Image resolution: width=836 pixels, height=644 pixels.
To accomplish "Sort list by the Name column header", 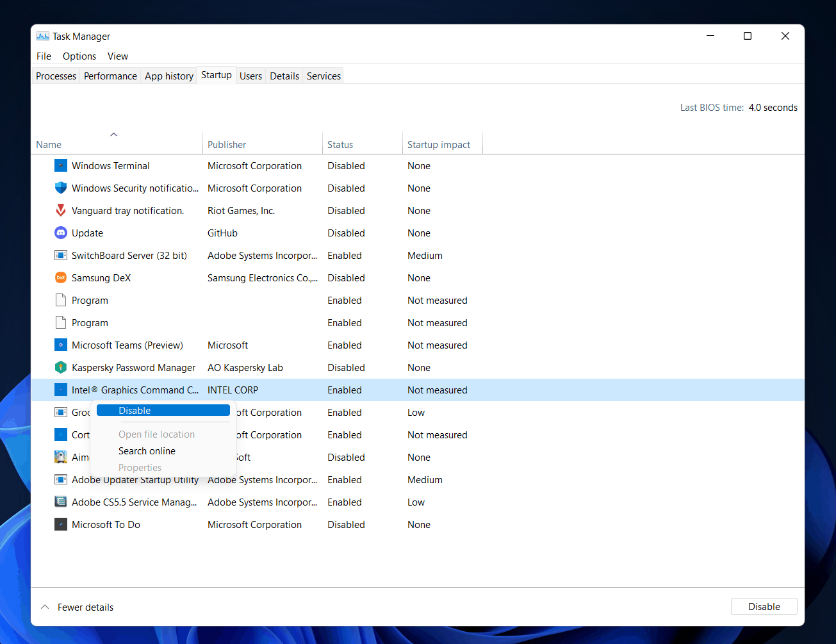I will (x=49, y=145).
